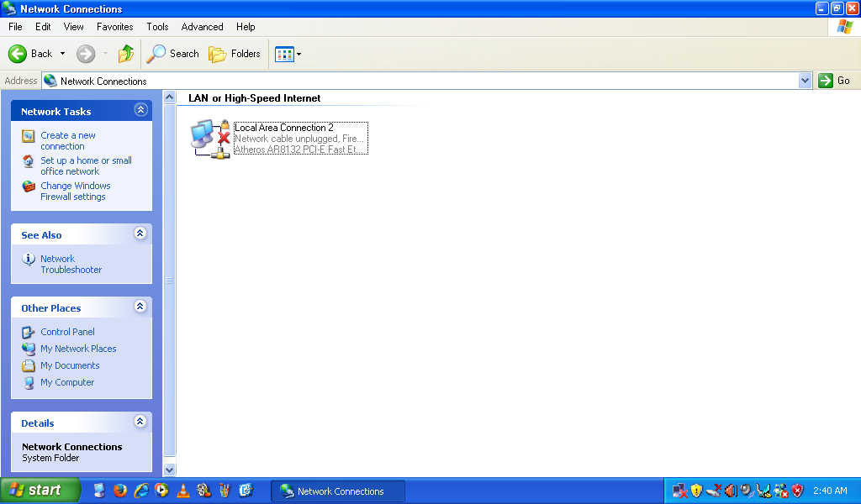Select the Local Area Connection 2 icon
This screenshot has width=861, height=504.
point(210,139)
